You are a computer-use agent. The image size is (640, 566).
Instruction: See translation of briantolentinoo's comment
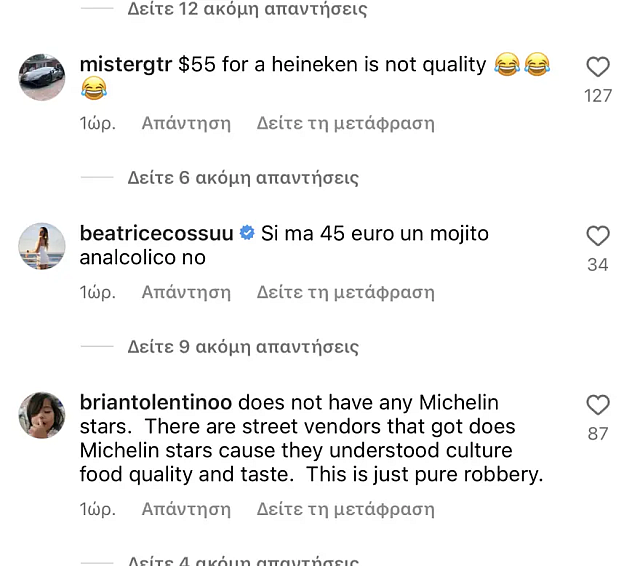coord(345,509)
